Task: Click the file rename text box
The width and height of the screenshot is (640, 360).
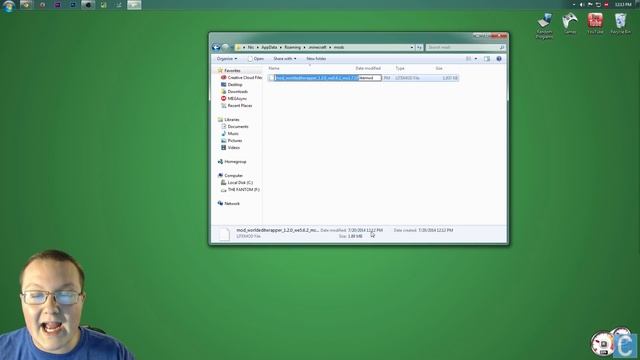Action: pos(328,78)
